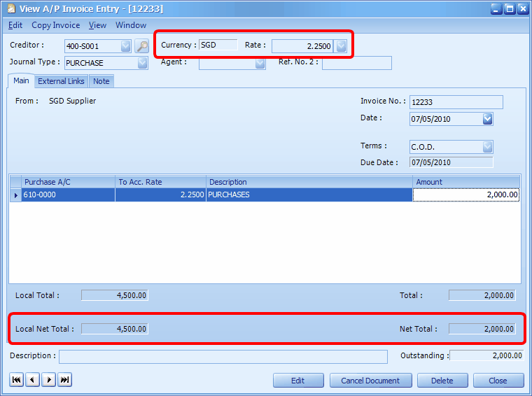The width and height of the screenshot is (532, 396).
Task: Switch to the External Links tab
Action: [x=61, y=81]
